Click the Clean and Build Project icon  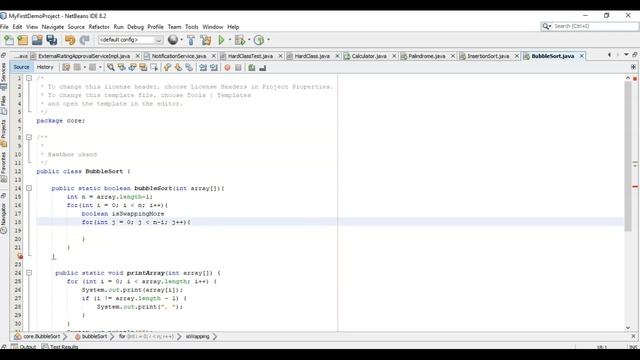pyautogui.click(x=206, y=40)
